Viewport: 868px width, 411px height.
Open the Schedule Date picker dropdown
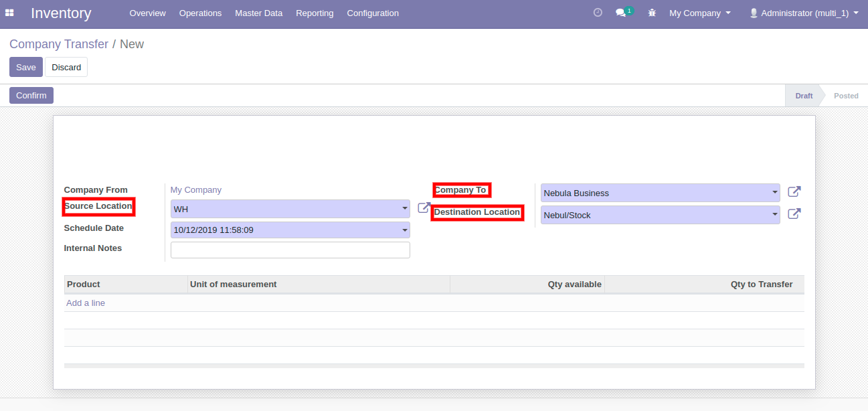click(404, 230)
